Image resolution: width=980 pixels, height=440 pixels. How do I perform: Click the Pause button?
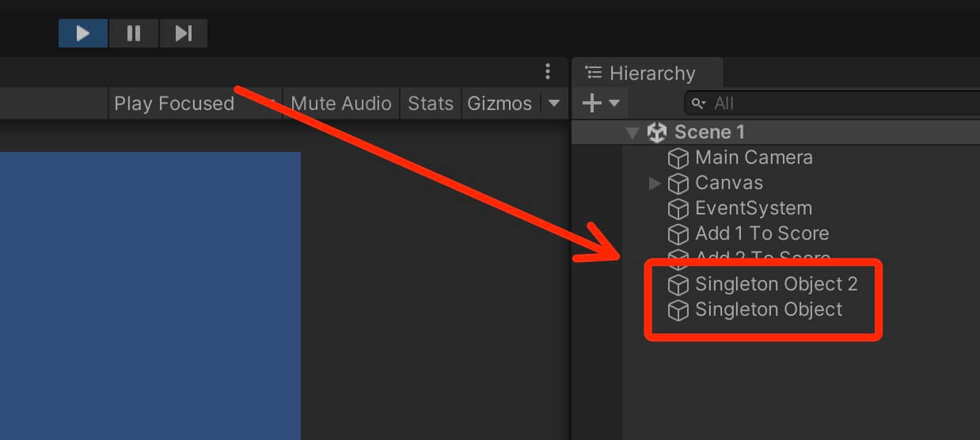click(x=133, y=33)
